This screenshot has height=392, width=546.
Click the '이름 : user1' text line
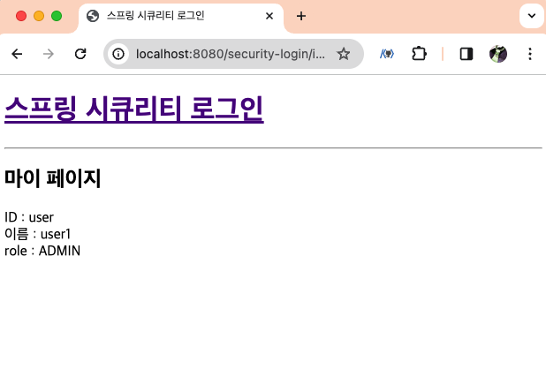[x=38, y=234]
